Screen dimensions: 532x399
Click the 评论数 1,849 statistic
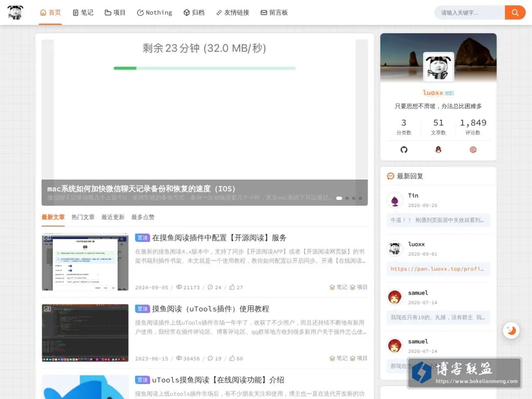[473, 127]
